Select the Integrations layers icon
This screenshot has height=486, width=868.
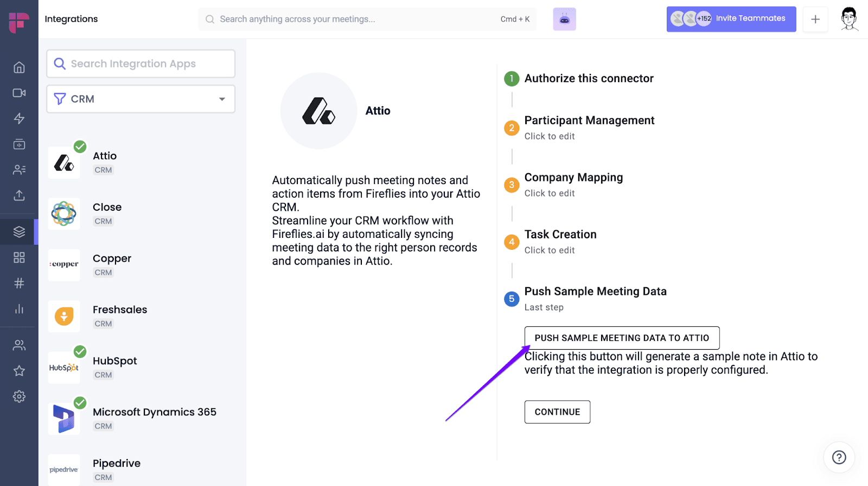click(x=19, y=232)
